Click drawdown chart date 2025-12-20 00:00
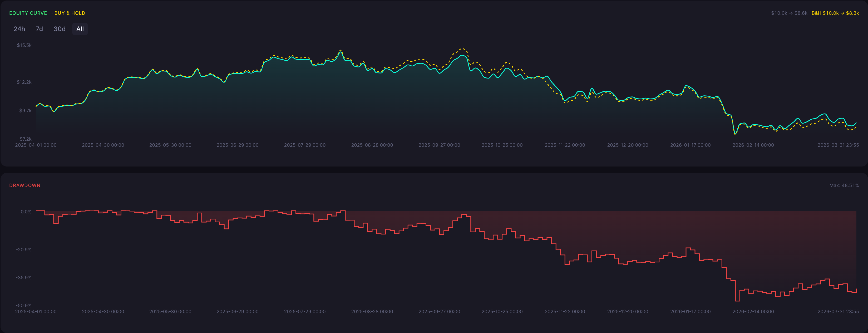Image resolution: width=868 pixels, height=333 pixels. pyautogui.click(x=627, y=312)
